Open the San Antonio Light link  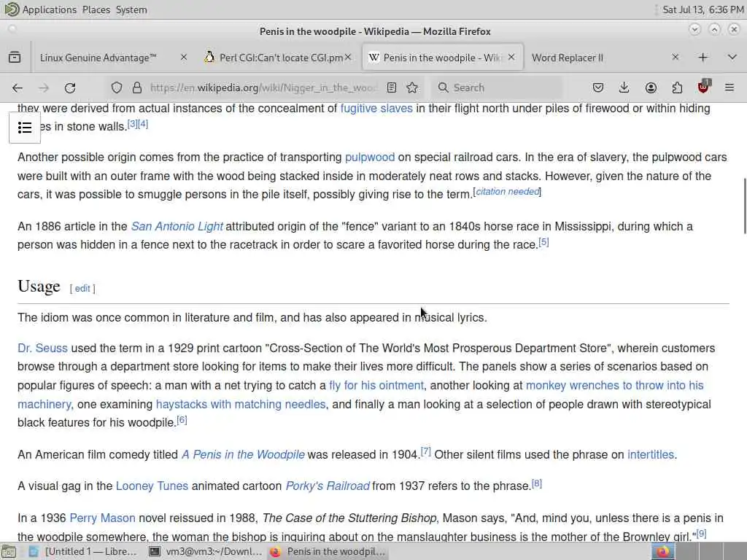[x=177, y=226]
